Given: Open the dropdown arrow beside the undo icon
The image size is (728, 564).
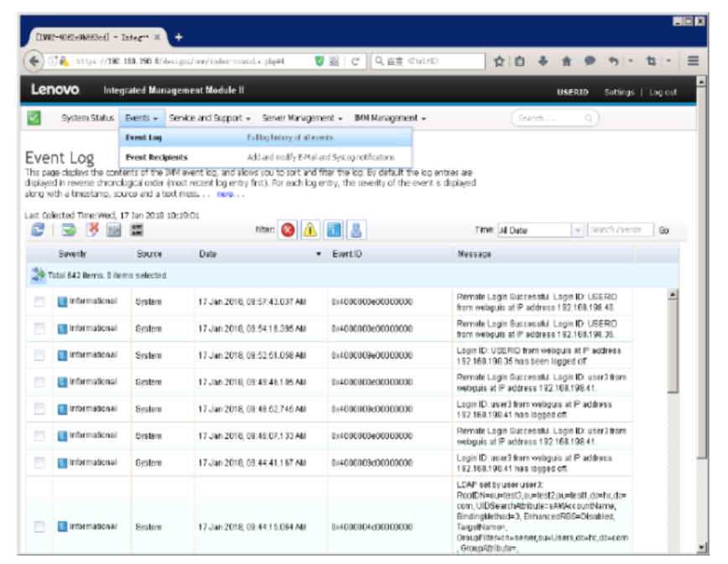Looking at the screenshot, I should pos(631,61).
